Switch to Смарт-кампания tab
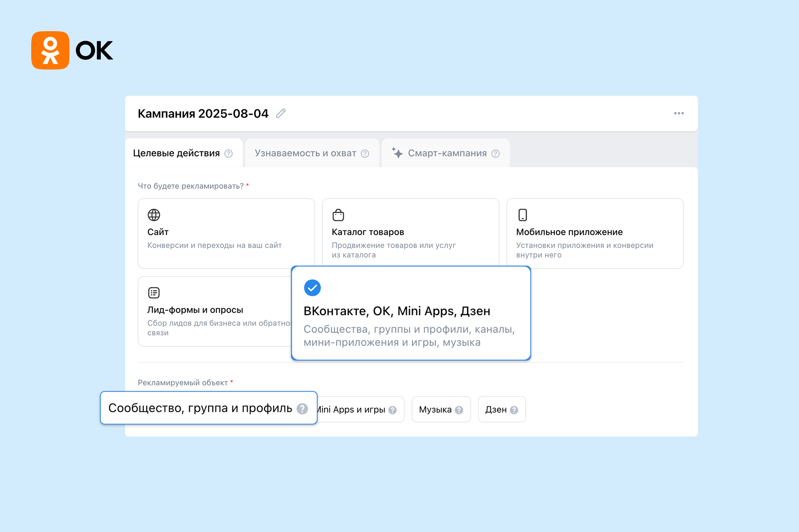 (446, 153)
